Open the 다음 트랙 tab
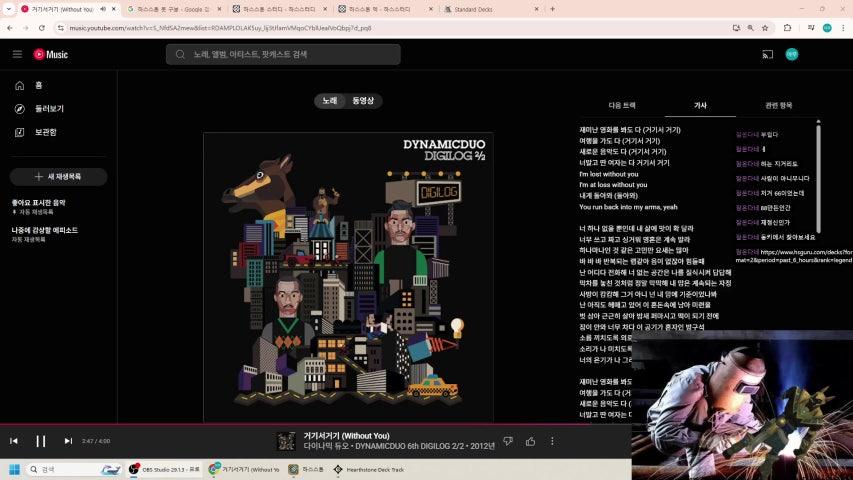Image resolution: width=853 pixels, height=480 pixels. click(x=622, y=106)
